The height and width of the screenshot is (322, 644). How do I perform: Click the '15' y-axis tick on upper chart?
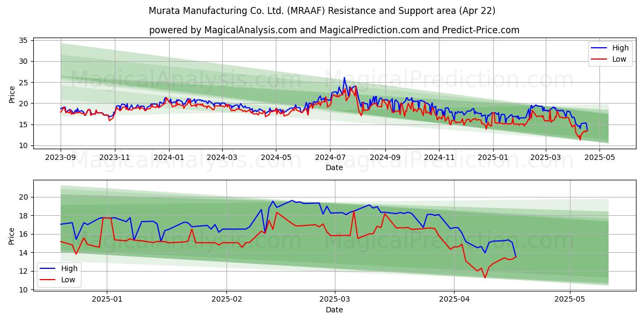coord(24,125)
